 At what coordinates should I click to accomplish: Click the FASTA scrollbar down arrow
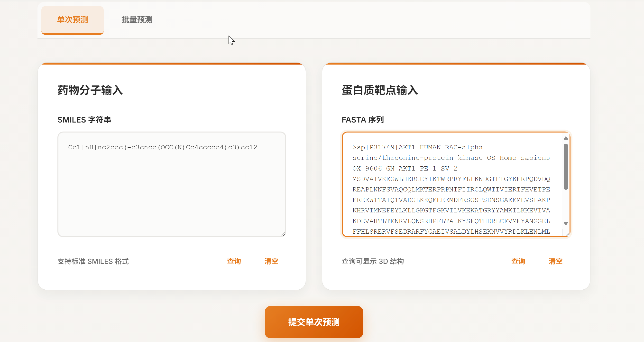tap(566, 223)
